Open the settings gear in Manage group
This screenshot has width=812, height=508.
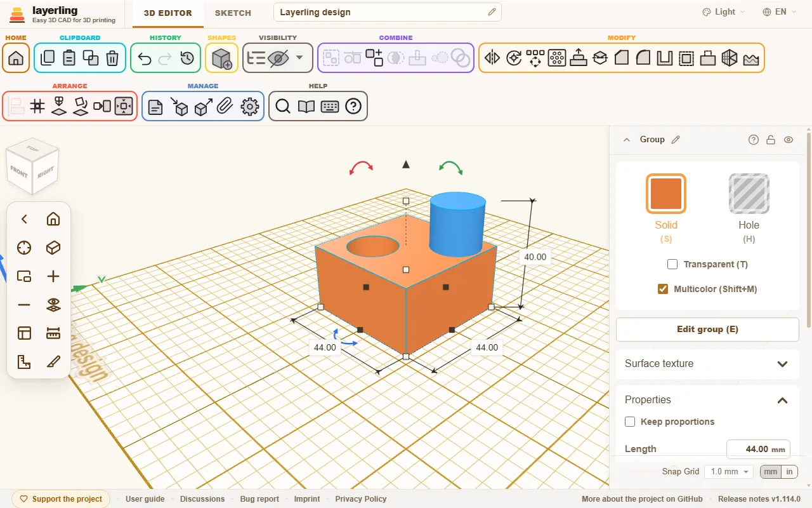[250, 107]
